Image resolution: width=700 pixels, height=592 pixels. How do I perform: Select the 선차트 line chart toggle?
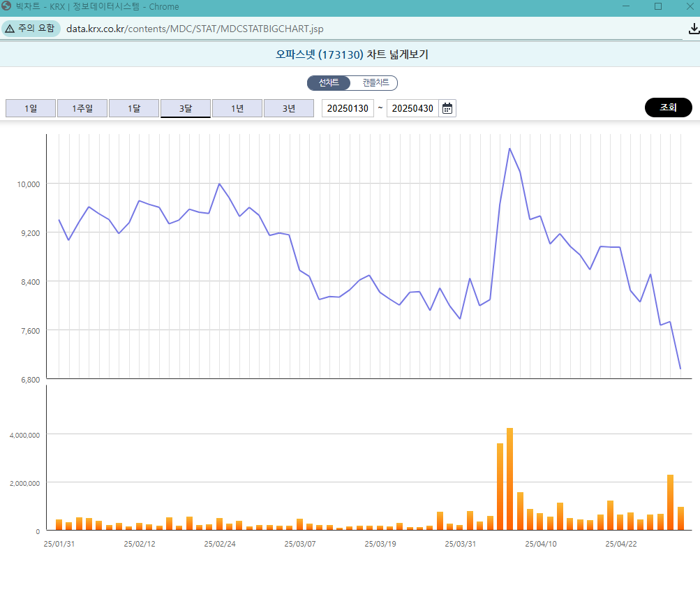click(x=328, y=82)
